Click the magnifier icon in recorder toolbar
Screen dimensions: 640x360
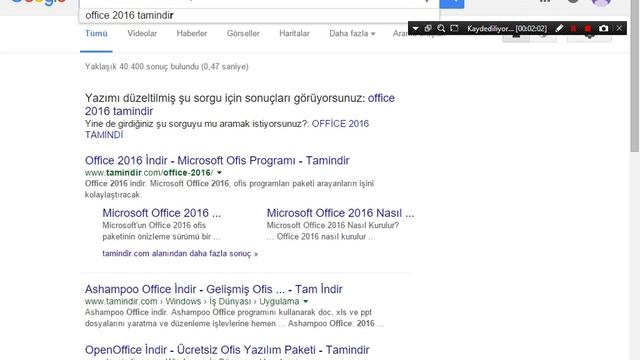(441, 29)
